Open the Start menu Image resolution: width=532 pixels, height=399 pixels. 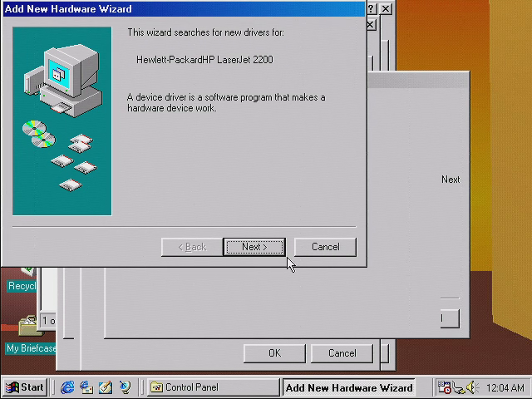pyautogui.click(x=25, y=387)
